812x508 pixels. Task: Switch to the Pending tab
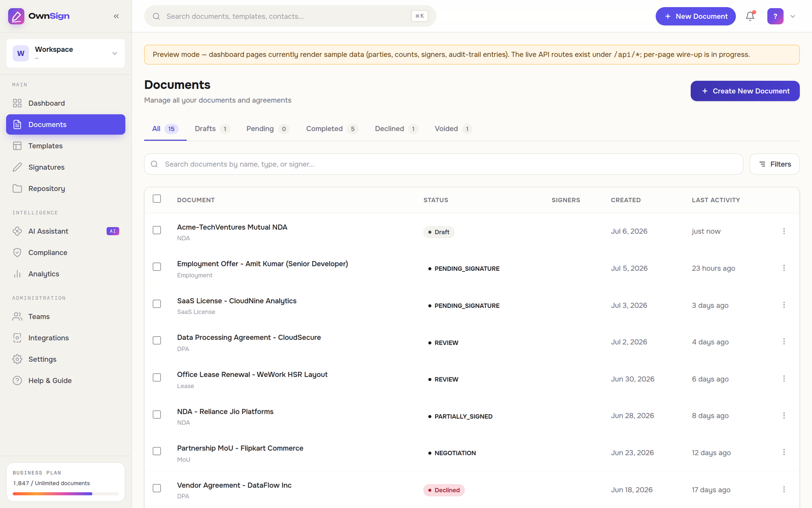tap(267, 129)
